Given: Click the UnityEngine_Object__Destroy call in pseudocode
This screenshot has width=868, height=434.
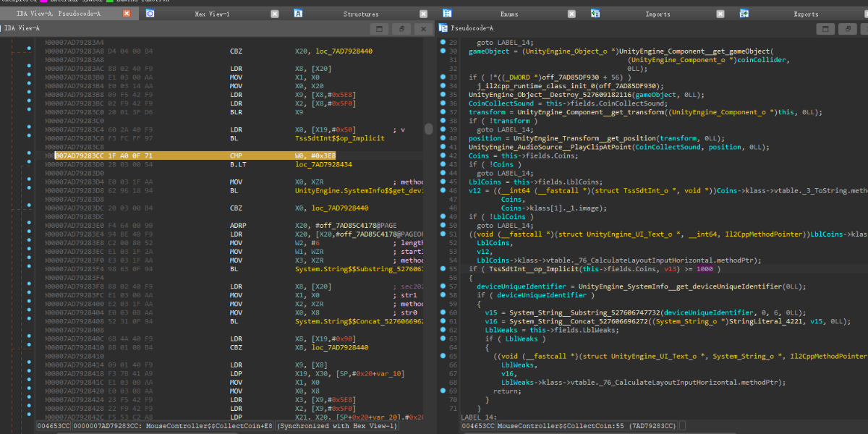Looking at the screenshot, I should 550,95.
